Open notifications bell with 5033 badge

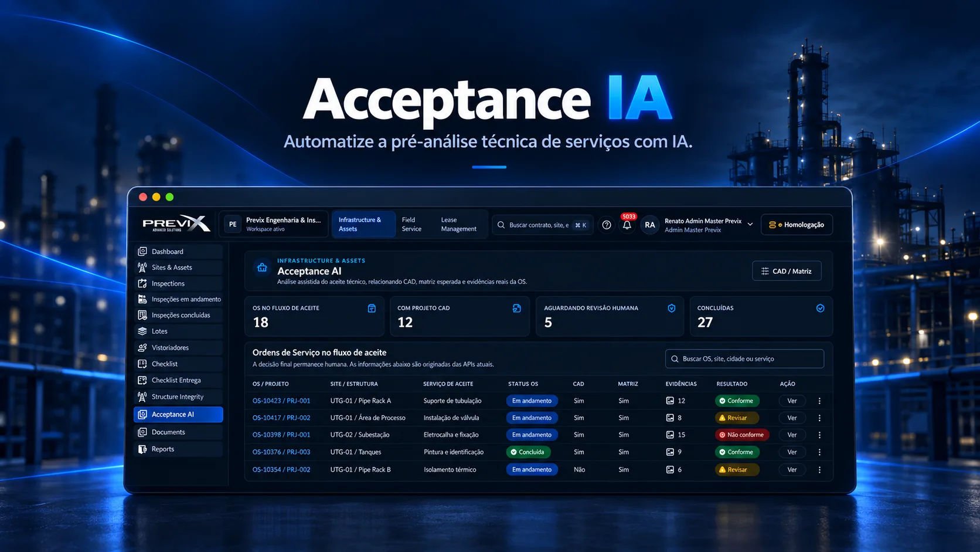pyautogui.click(x=627, y=223)
